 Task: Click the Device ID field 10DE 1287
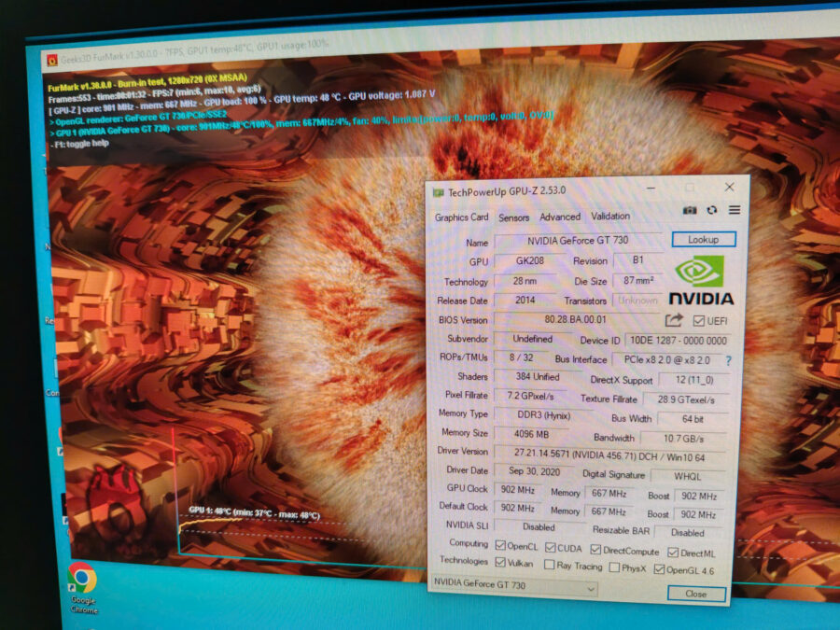point(678,341)
